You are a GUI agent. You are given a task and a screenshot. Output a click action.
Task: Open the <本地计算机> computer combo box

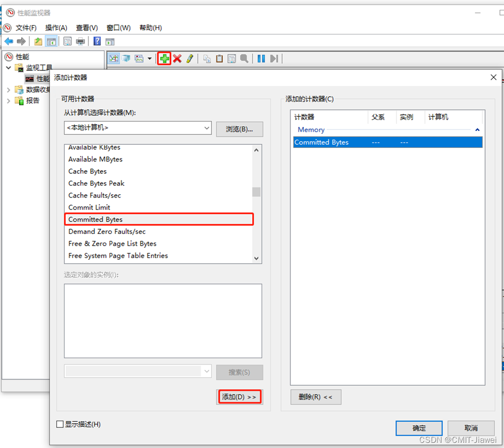tap(138, 128)
